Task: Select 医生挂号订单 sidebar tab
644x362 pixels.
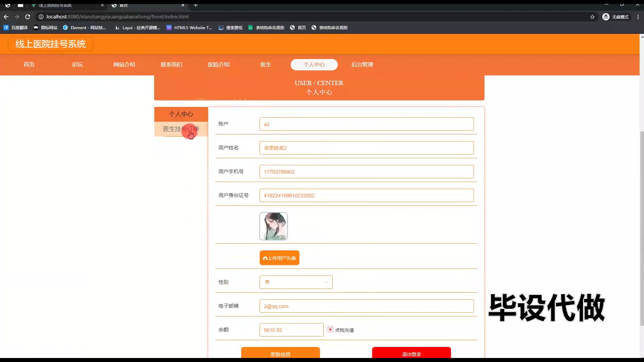Action: point(181,129)
